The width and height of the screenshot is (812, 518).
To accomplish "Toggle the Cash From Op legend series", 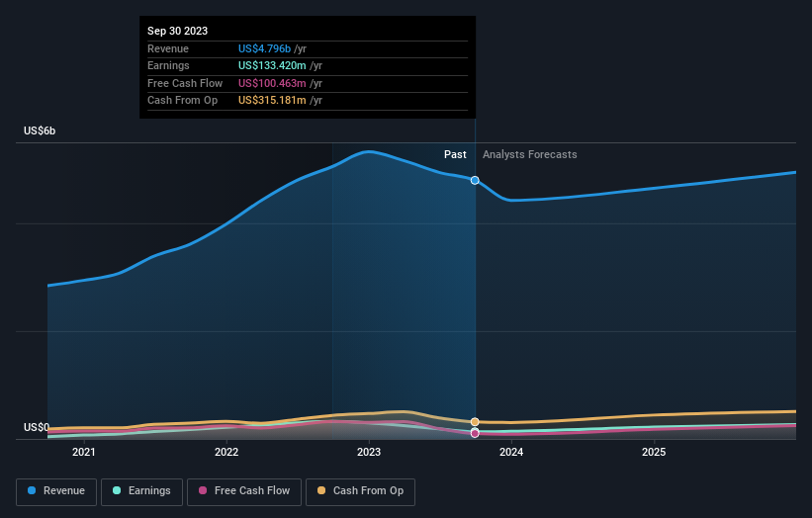I will pos(360,491).
